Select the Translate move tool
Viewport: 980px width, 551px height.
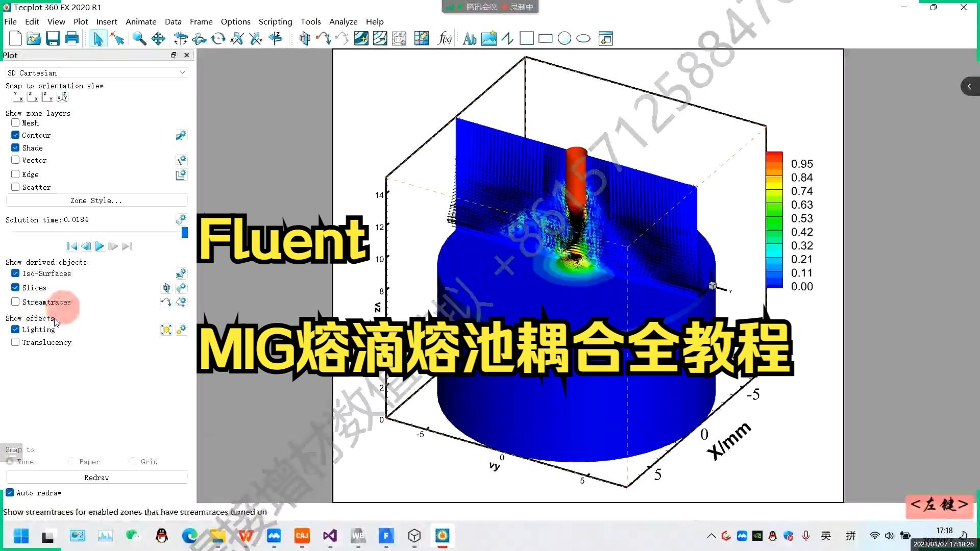158,38
